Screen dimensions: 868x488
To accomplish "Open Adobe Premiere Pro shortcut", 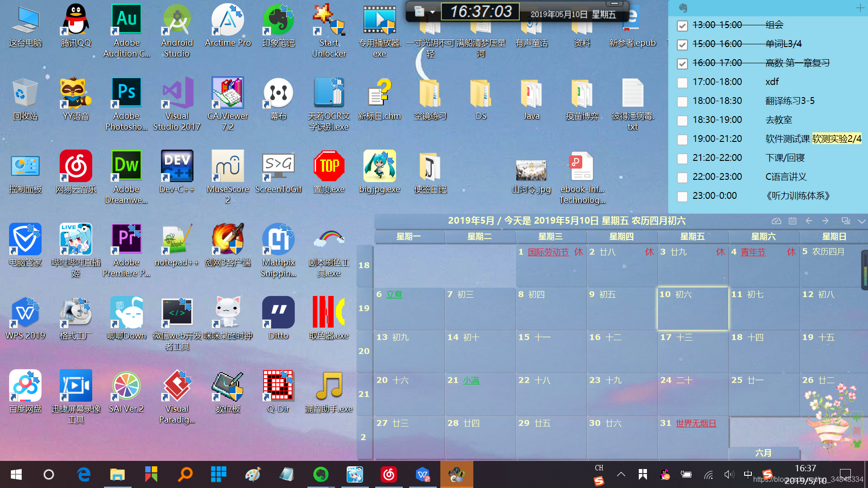I will click(x=127, y=250).
